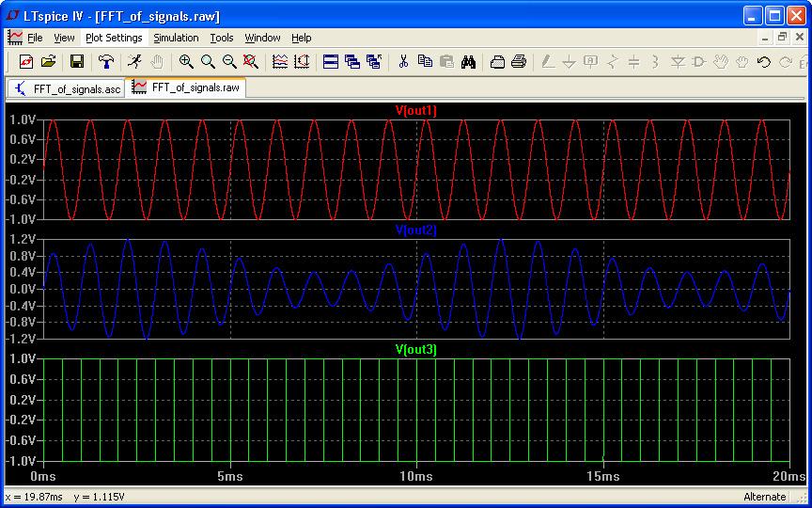This screenshot has height=508, width=812.
Task: Select the Inductor component icon
Action: click(656, 62)
